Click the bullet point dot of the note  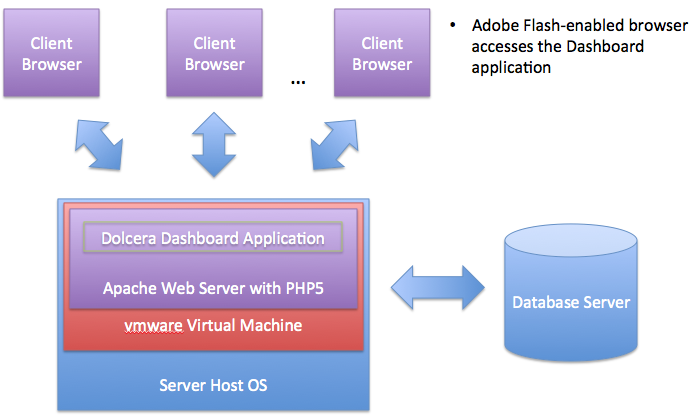tap(453, 25)
